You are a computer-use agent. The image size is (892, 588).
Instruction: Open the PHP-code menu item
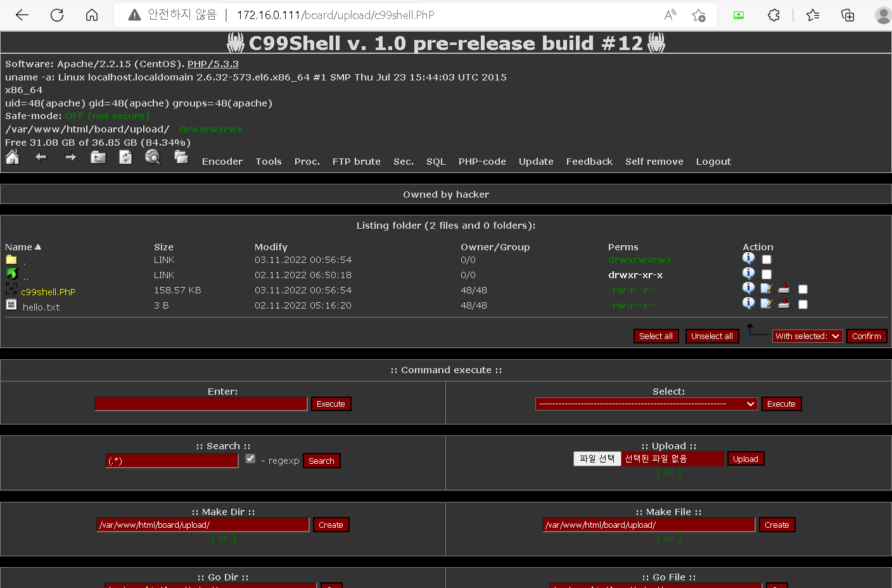[x=482, y=162]
